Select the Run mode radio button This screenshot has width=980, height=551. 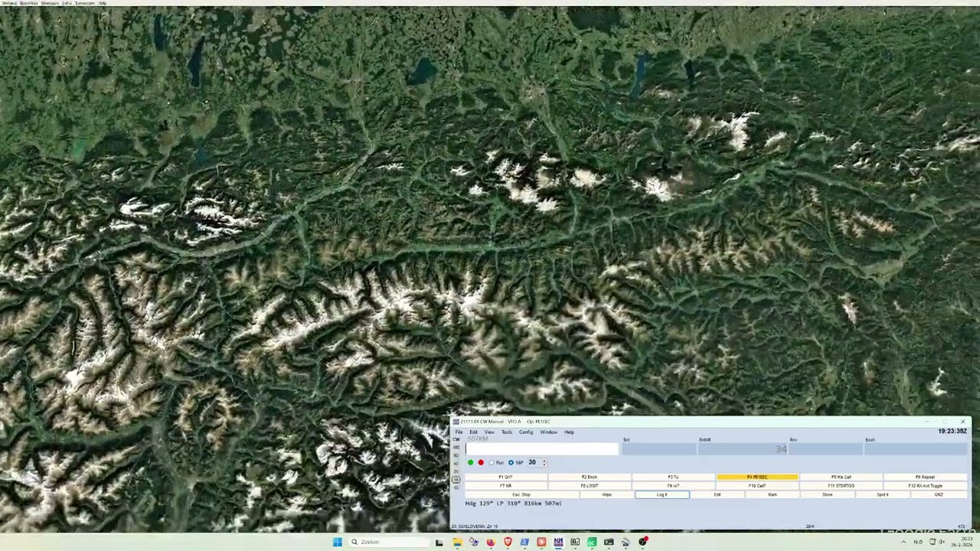(x=492, y=462)
